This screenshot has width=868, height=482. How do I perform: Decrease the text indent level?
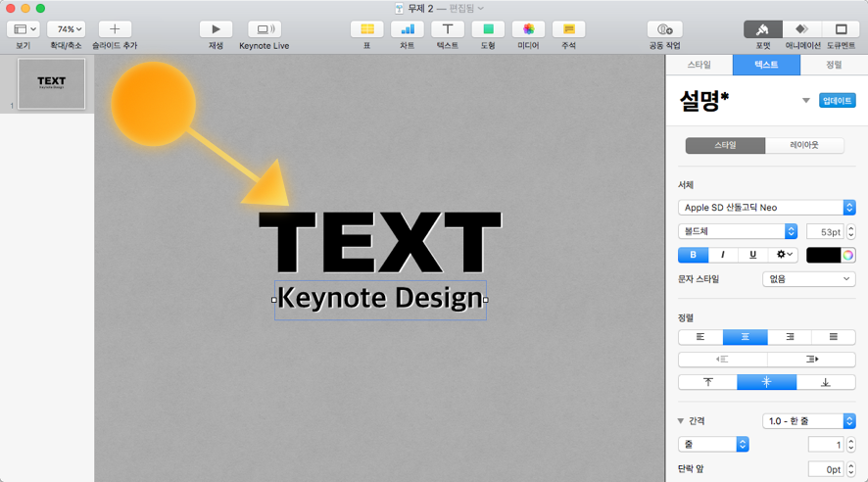pyautogui.click(x=722, y=360)
